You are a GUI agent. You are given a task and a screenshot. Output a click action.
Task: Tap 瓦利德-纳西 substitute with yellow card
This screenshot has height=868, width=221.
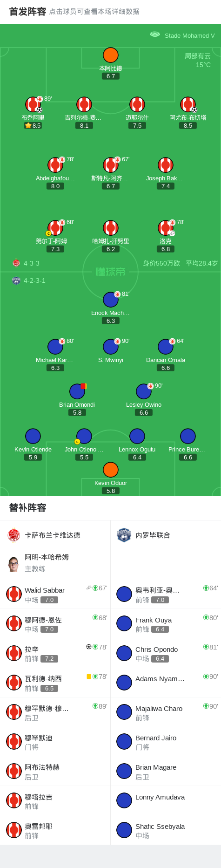pos(55,683)
